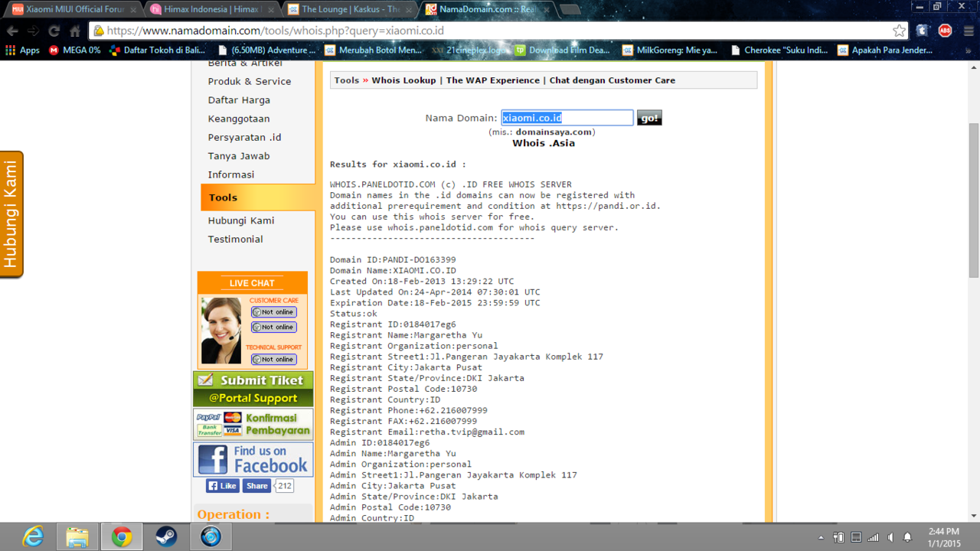Open the Informasi menu item
The height and width of the screenshot is (551, 980).
[231, 174]
